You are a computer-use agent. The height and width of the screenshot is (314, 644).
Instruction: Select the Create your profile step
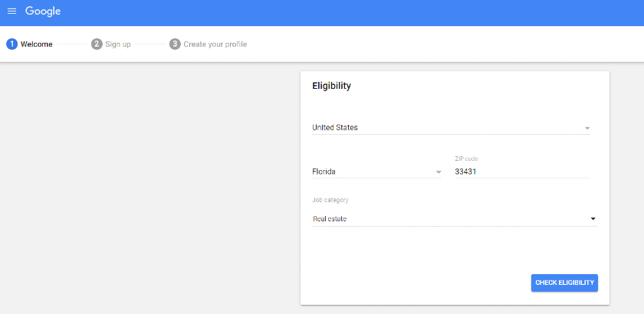(215, 44)
